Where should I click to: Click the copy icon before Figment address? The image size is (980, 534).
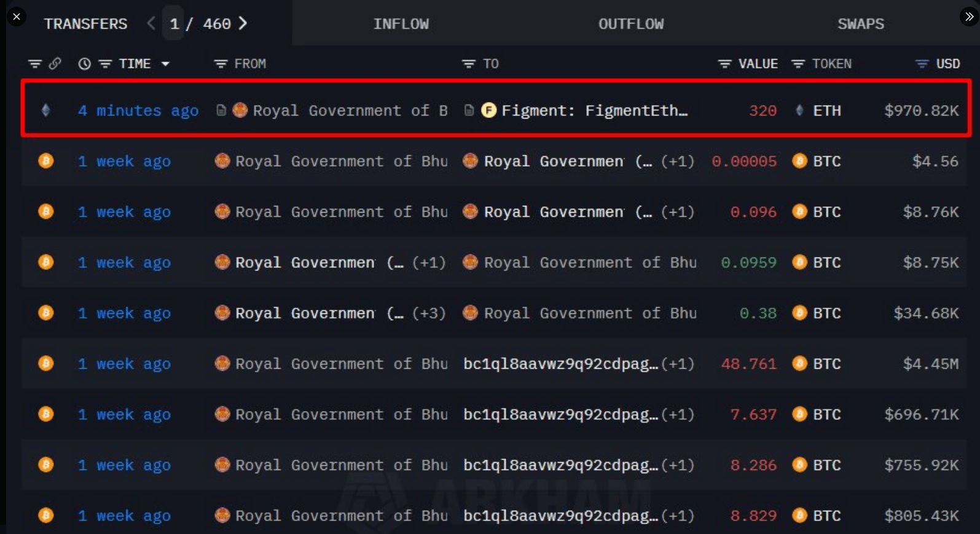(469, 111)
